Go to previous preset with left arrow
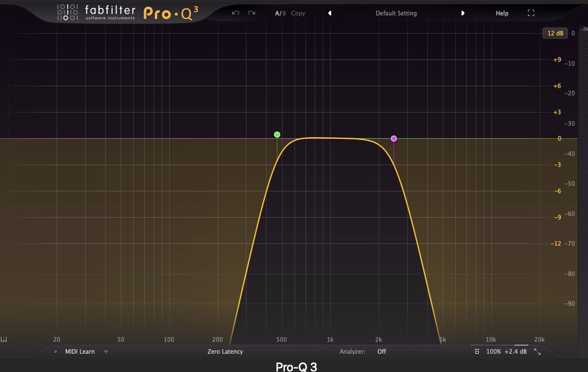 [329, 13]
